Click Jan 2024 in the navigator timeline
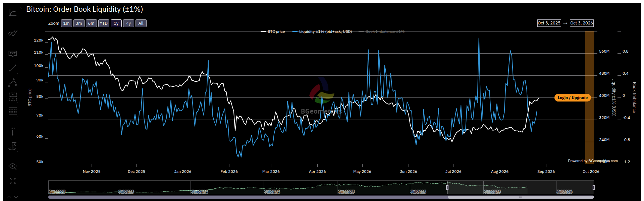Image resolution: width=644 pixels, height=201 pixels. [200, 192]
